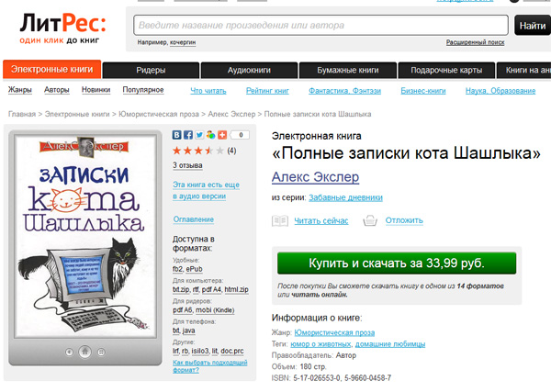551x392 pixels.
Task: Tweet this book with the Twitter icon
Action: point(199,135)
